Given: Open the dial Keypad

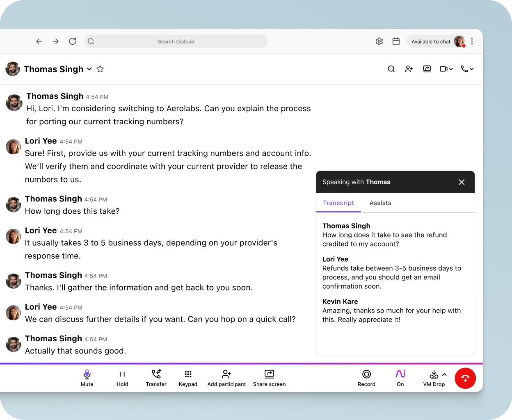Looking at the screenshot, I should 188,377.
